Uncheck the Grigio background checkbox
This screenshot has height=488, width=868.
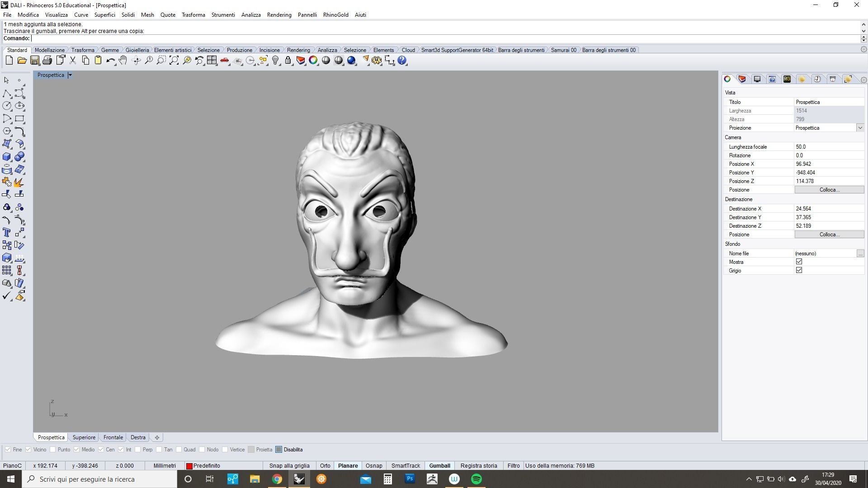click(799, 270)
